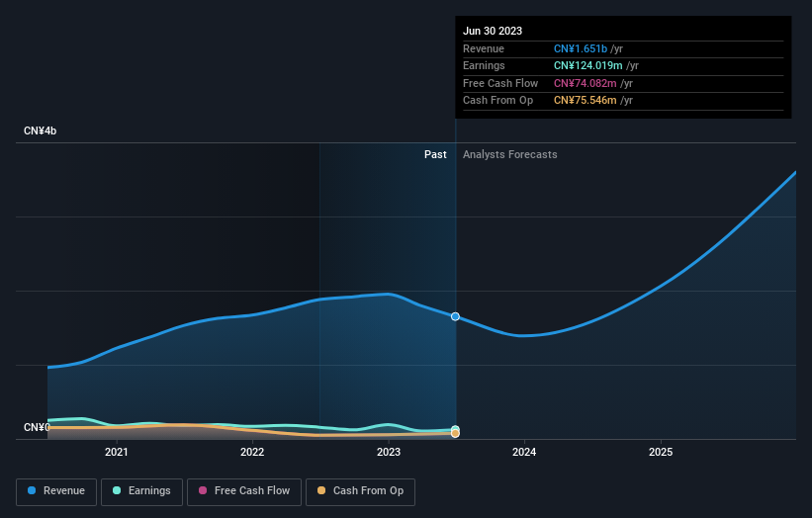Click the 2025 x-axis label
Screen dimensions: 812x518
(x=661, y=452)
